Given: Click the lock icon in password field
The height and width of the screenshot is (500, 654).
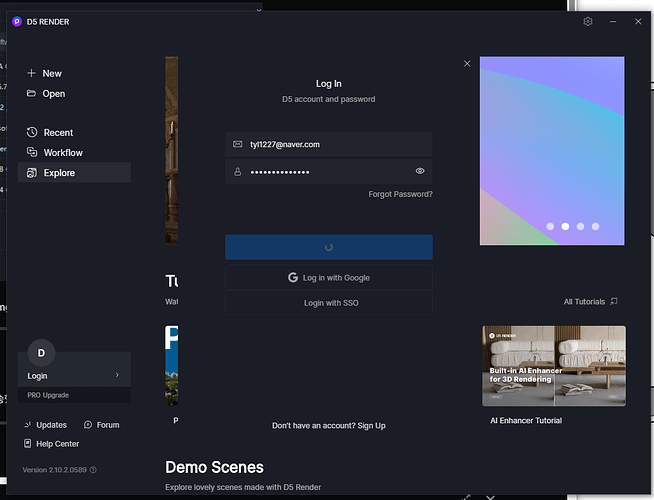Looking at the screenshot, I should [x=237, y=171].
